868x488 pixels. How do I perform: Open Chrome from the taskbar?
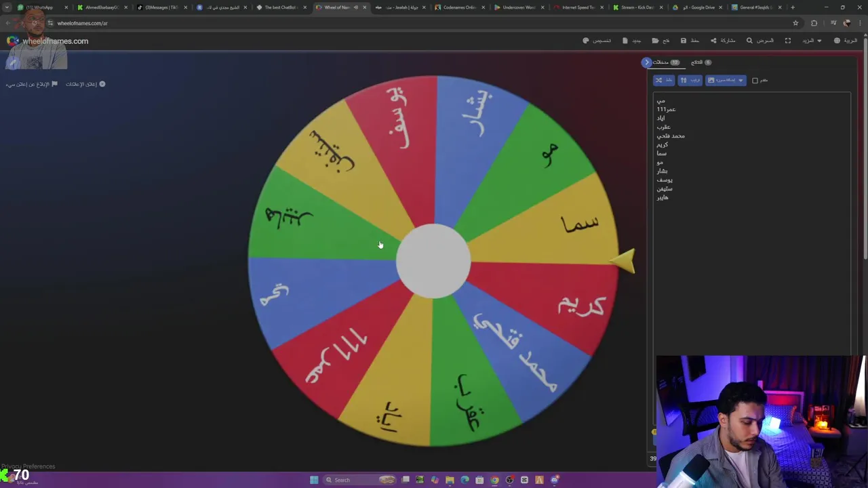(x=494, y=480)
